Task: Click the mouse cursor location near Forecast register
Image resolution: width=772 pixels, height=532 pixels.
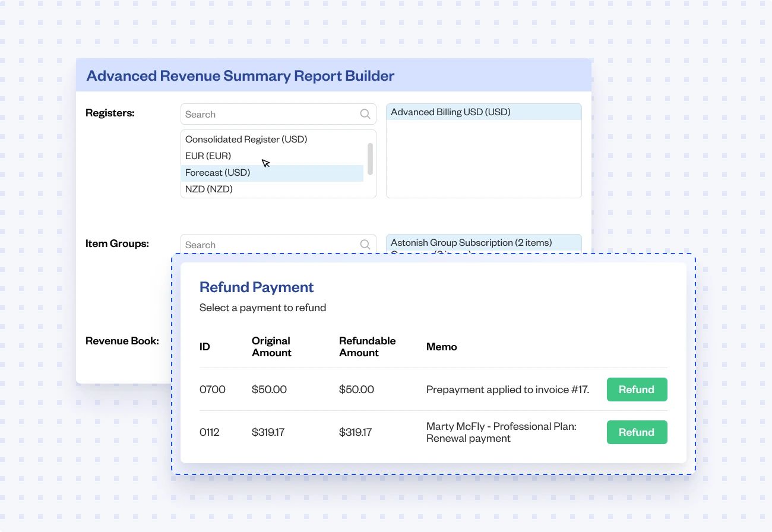Action: (x=265, y=164)
